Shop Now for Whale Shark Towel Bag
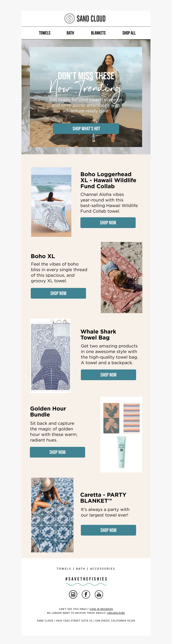172x644 pixels. 108,375
